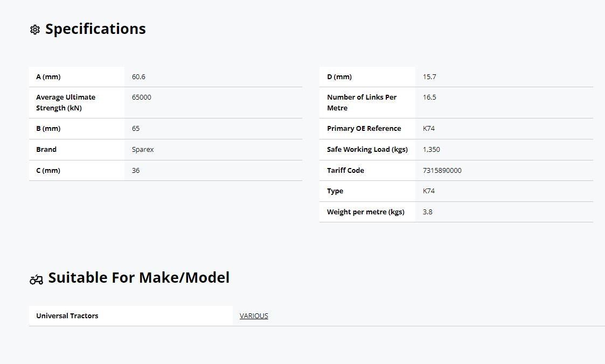Viewport: 605px width, 364px height.
Task: Click the Safe Working Load value 1,350
Action: [x=432, y=150]
